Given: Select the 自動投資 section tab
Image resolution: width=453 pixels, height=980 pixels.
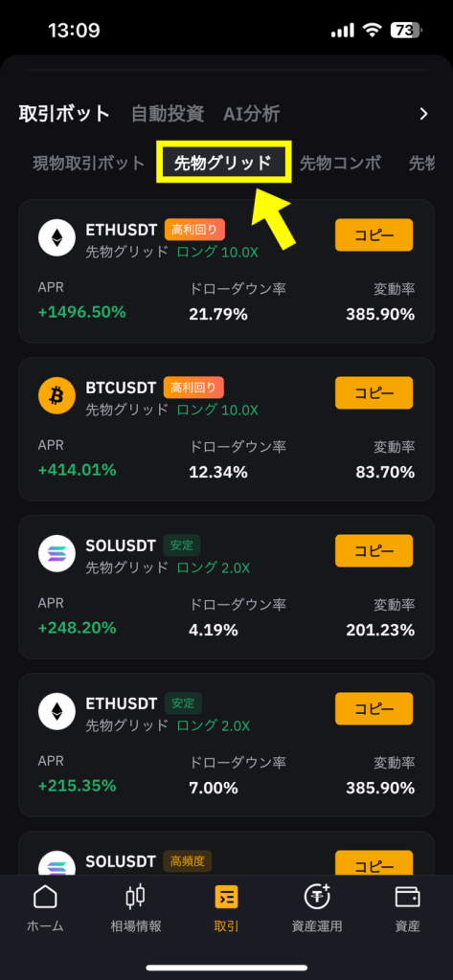Looking at the screenshot, I should (x=168, y=114).
